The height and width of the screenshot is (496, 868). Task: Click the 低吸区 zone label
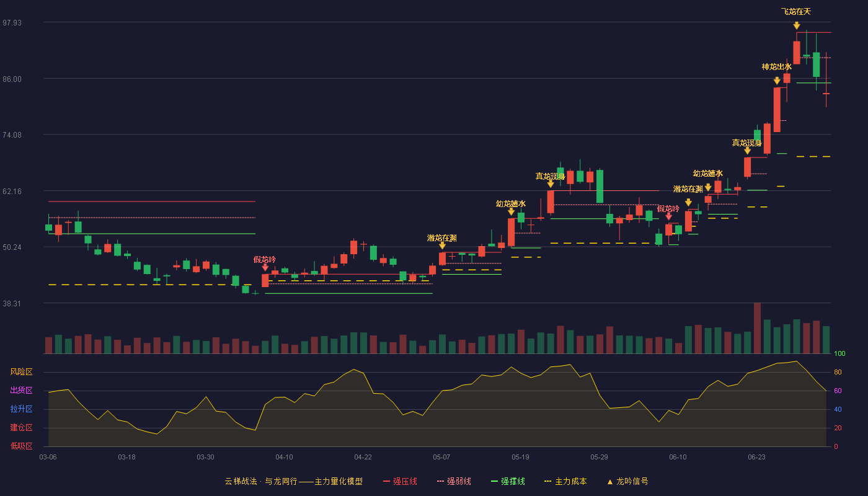point(21,446)
